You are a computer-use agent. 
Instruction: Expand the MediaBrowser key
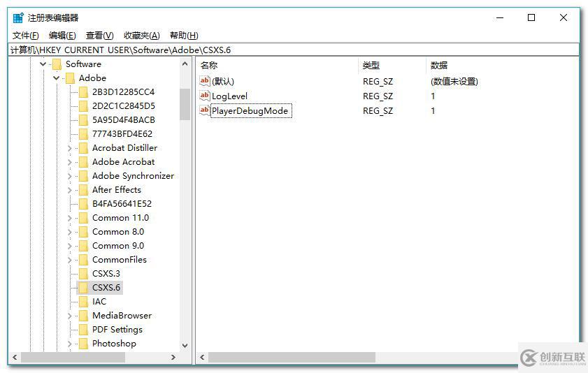[x=70, y=316]
